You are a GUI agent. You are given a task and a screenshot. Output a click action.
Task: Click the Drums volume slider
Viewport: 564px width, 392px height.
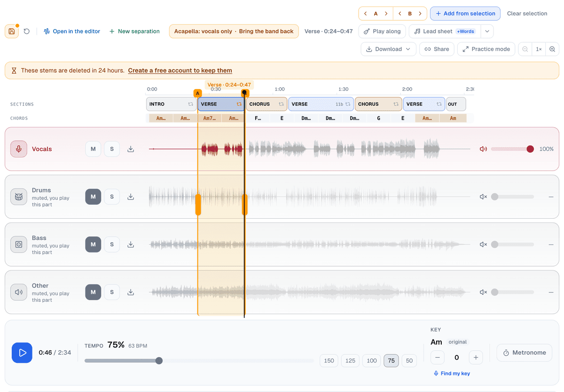click(x=512, y=197)
